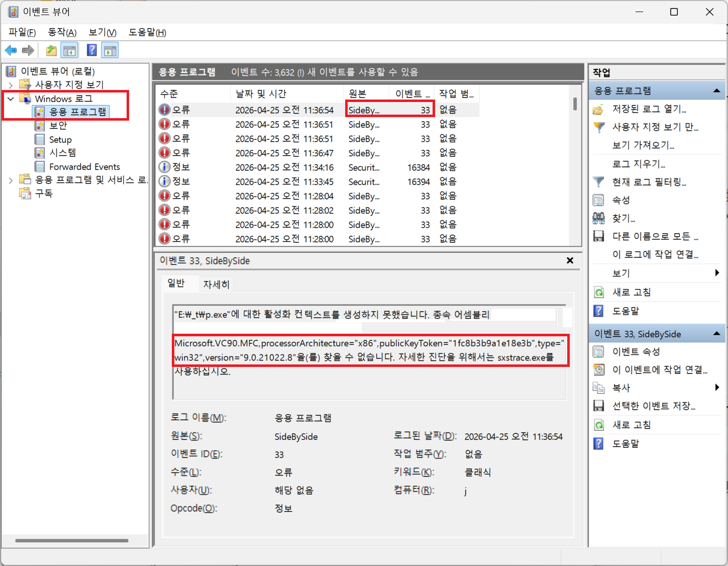
Task: Open the 도움말(H) menu
Action: (147, 32)
